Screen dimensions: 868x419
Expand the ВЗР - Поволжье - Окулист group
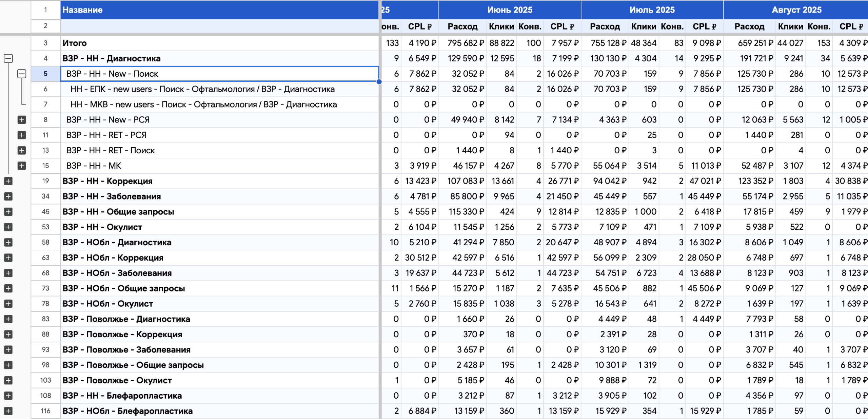8,380
